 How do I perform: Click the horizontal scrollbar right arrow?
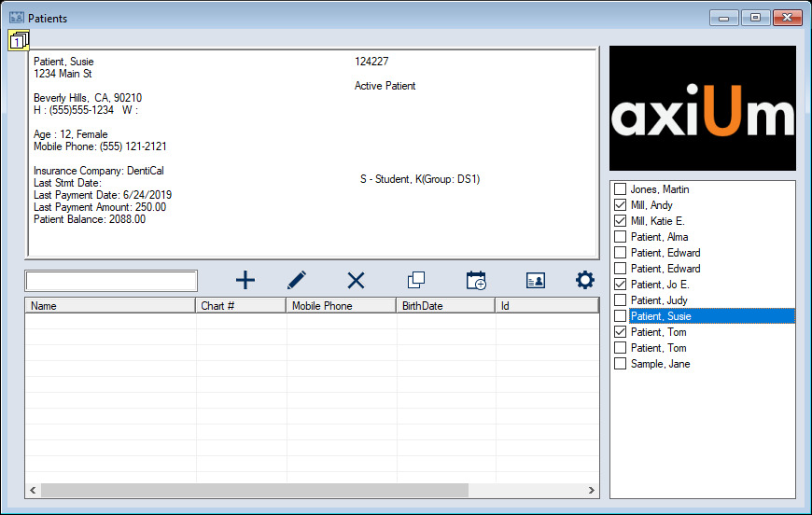pyautogui.click(x=592, y=491)
